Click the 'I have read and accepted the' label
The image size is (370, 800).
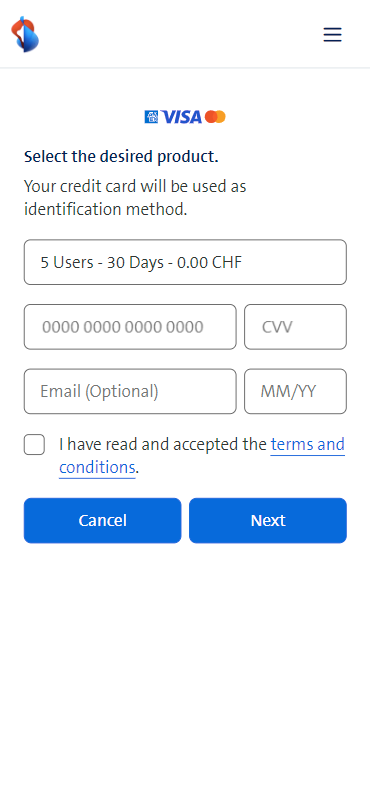pos(163,444)
